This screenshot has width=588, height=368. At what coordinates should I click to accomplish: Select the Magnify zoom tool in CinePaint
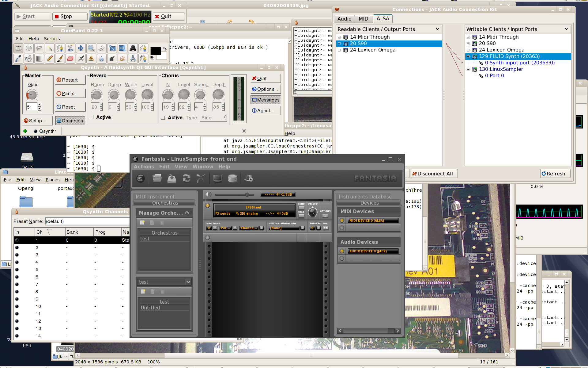click(x=91, y=48)
